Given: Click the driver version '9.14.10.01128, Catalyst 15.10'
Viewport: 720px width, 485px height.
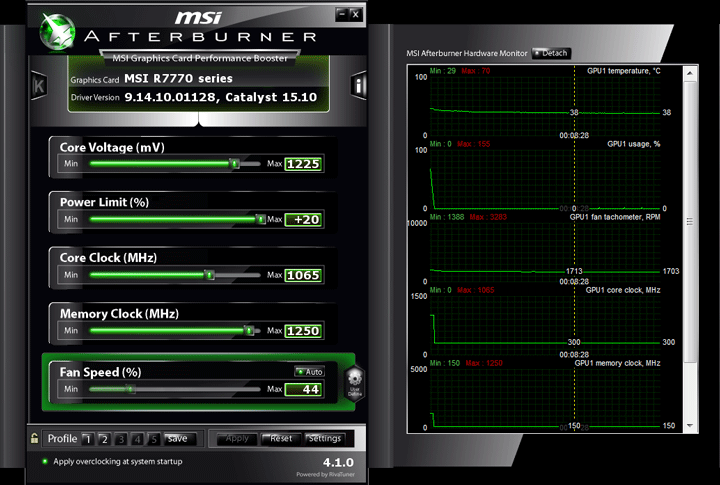Looking at the screenshot, I should (220, 97).
